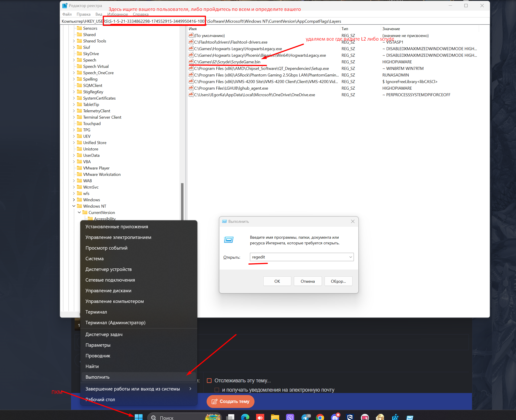Close the Run dialog

pos(353,221)
